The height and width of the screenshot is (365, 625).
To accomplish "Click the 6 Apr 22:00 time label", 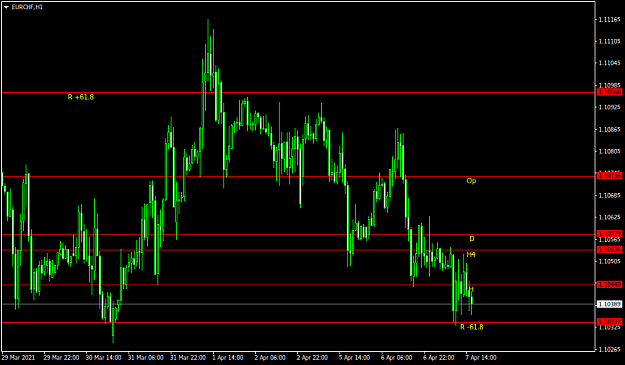I will pos(439,358).
